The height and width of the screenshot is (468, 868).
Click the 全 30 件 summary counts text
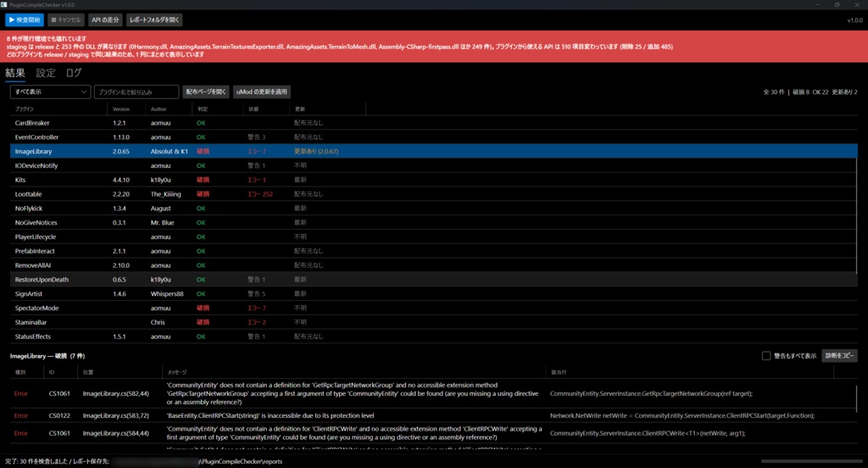[x=810, y=92]
